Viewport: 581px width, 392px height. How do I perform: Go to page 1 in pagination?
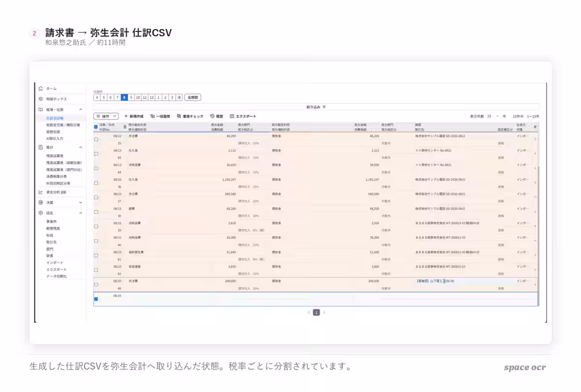pyautogui.click(x=316, y=313)
